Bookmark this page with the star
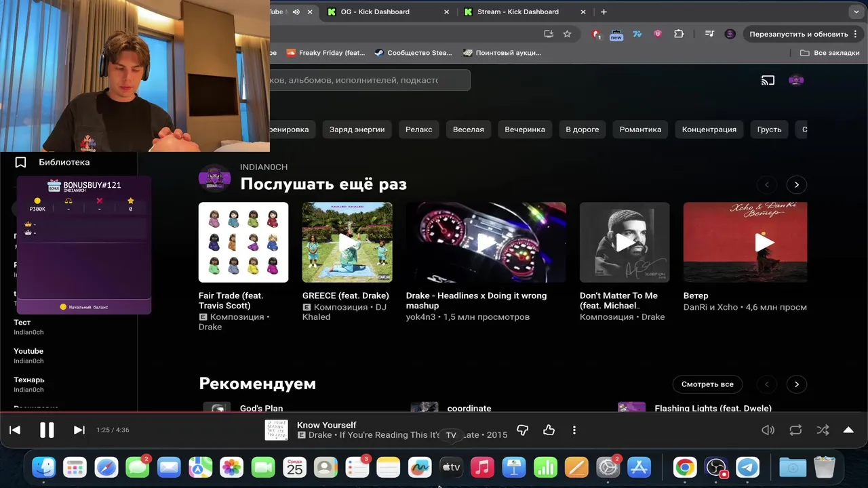Image resolution: width=868 pixels, height=488 pixels. pyautogui.click(x=567, y=34)
